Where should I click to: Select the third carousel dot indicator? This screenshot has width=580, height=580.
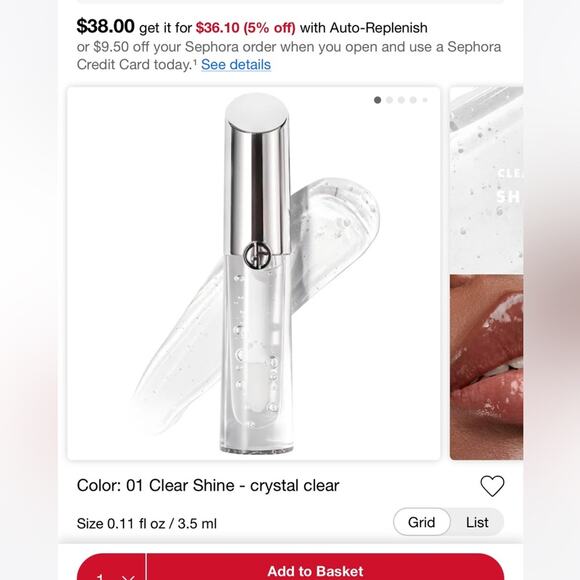[401, 100]
